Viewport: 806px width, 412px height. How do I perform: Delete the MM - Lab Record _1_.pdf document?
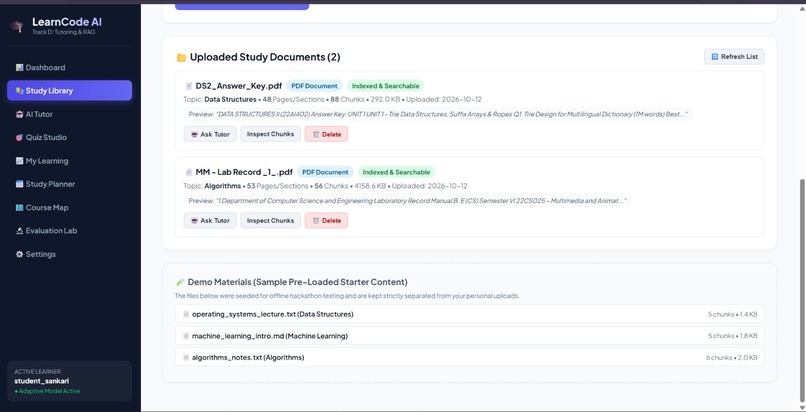[326, 220]
